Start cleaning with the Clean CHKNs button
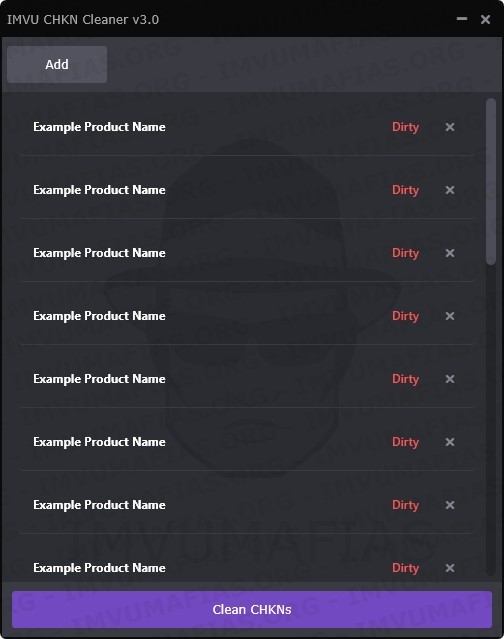Viewport: 504px width, 639px height. [x=252, y=609]
